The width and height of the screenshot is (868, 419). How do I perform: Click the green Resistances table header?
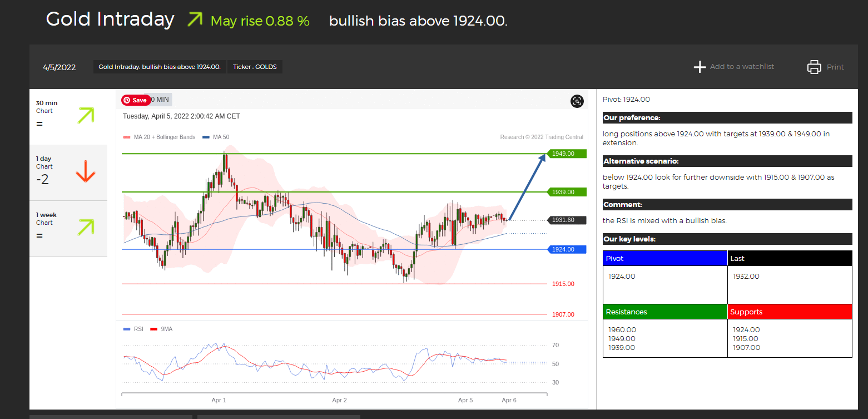coord(665,312)
